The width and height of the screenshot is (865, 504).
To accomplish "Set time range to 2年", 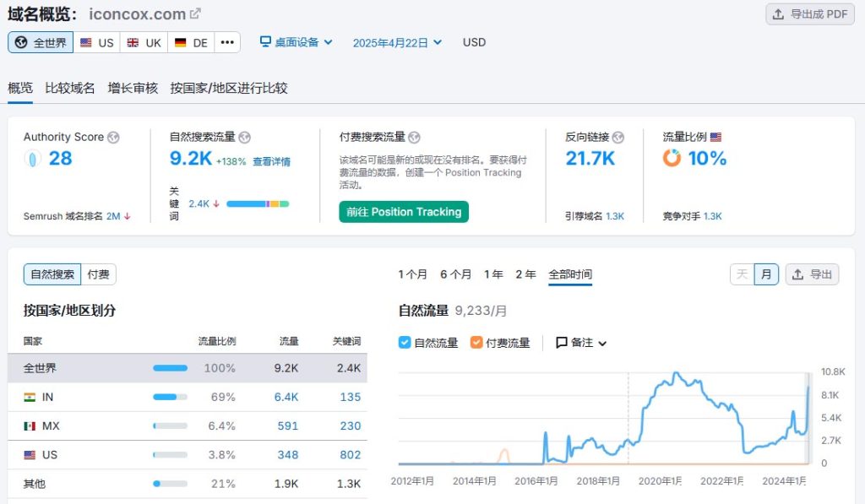I will tap(525, 274).
